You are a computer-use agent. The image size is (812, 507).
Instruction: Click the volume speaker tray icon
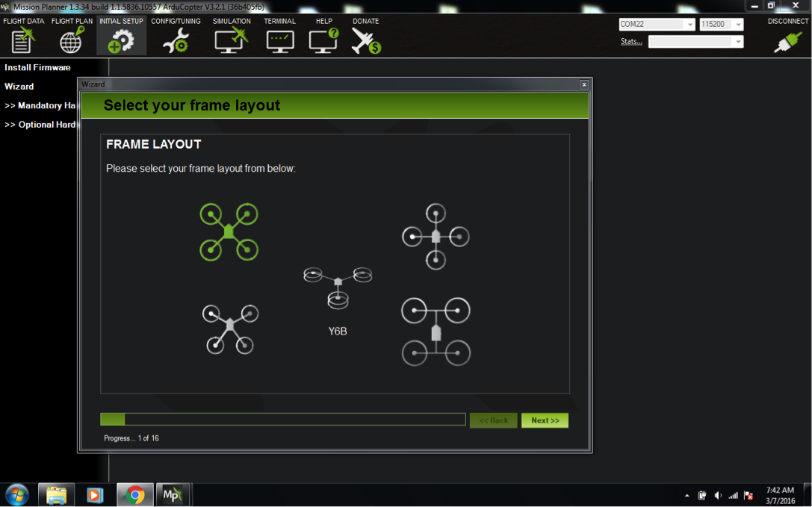[x=718, y=496]
